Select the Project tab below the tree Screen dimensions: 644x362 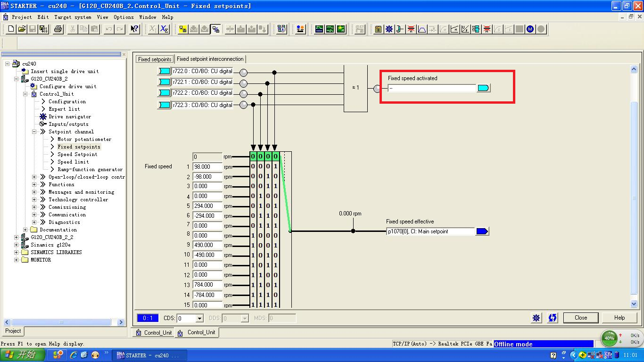coord(13,331)
